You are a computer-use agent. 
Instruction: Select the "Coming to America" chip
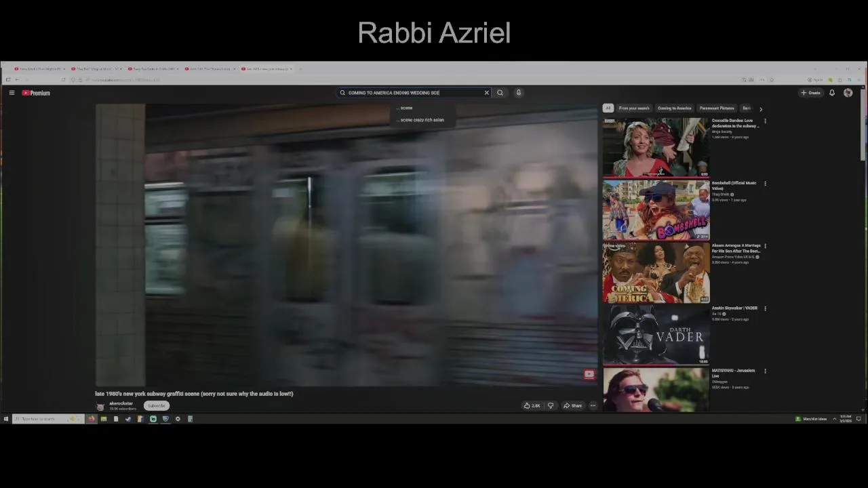pos(674,108)
